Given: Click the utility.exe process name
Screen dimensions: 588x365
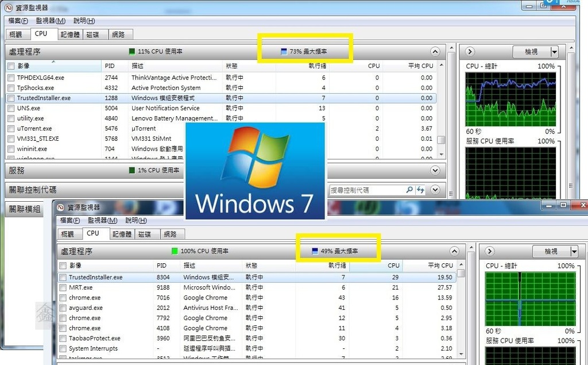Looking at the screenshot, I should coord(30,118).
